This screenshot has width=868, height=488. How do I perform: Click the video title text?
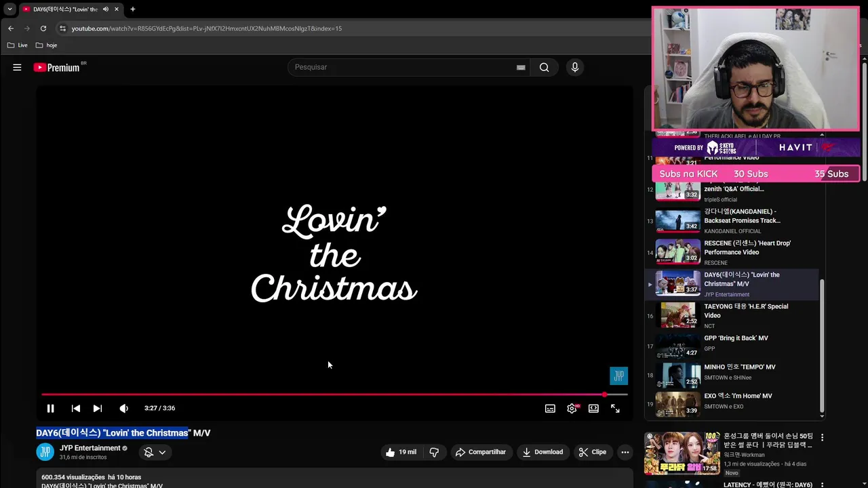123,432
